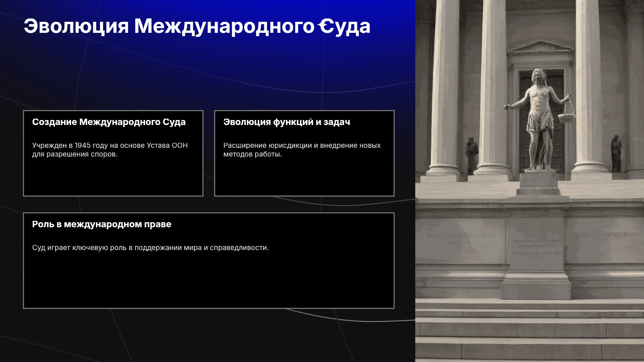This screenshot has width=644, height=362.
Task: Click empty area inside Создание Международного Суда card
Action: (113, 177)
